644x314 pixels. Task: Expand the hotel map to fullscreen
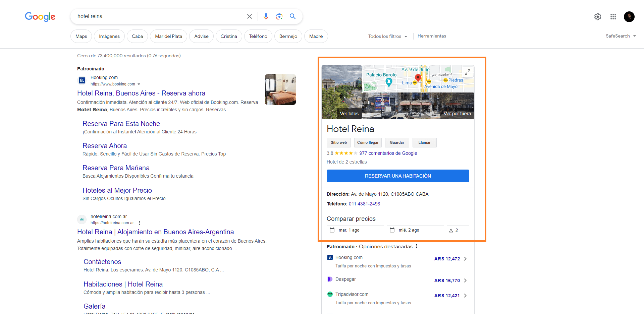click(467, 71)
